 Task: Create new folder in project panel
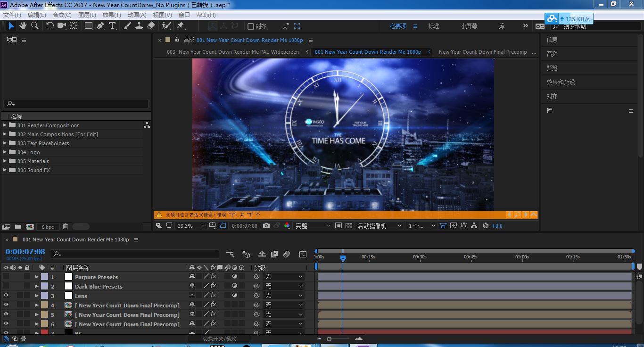point(18,227)
